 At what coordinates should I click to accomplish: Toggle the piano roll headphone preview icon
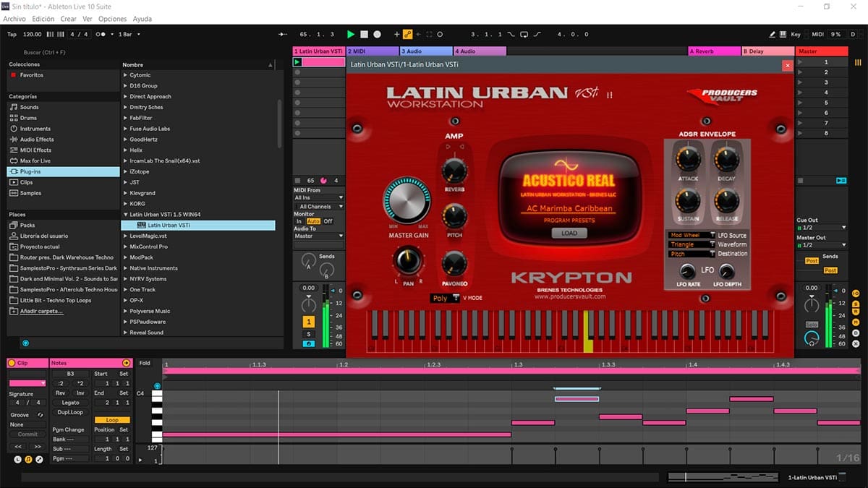(157, 386)
